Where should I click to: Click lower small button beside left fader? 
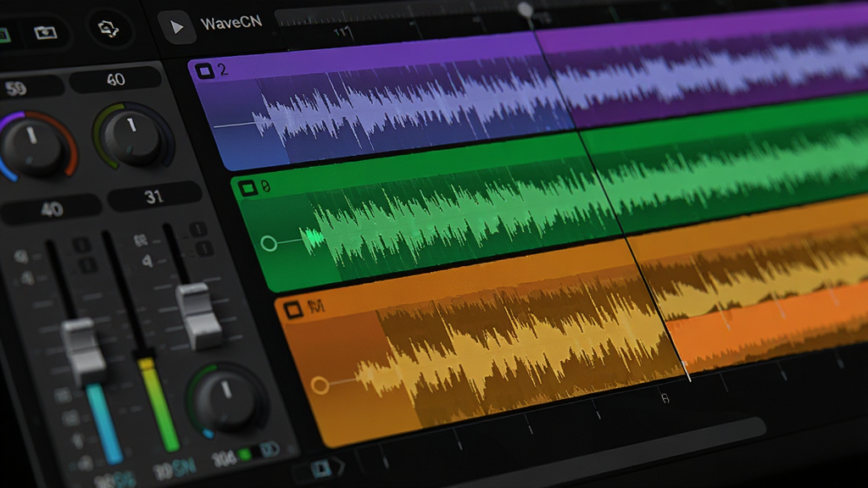click(87, 265)
